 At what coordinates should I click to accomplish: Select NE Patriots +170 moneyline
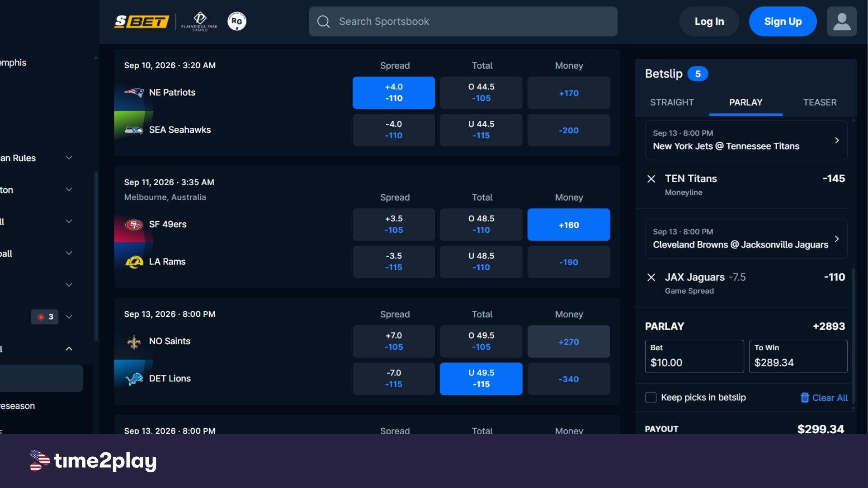568,93
